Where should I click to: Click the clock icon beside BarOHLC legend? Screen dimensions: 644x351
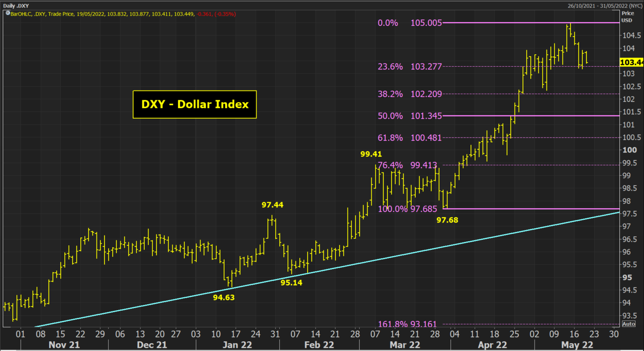coord(7,14)
